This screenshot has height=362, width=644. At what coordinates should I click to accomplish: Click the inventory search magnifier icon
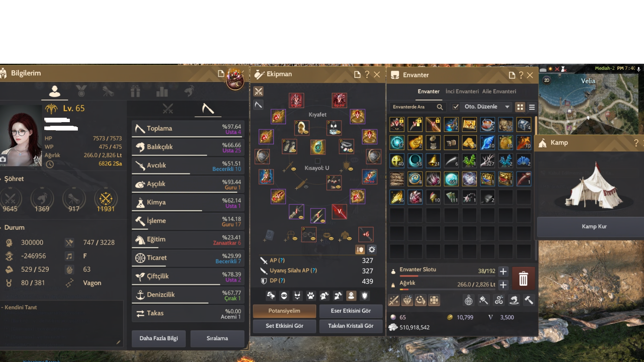(x=440, y=107)
